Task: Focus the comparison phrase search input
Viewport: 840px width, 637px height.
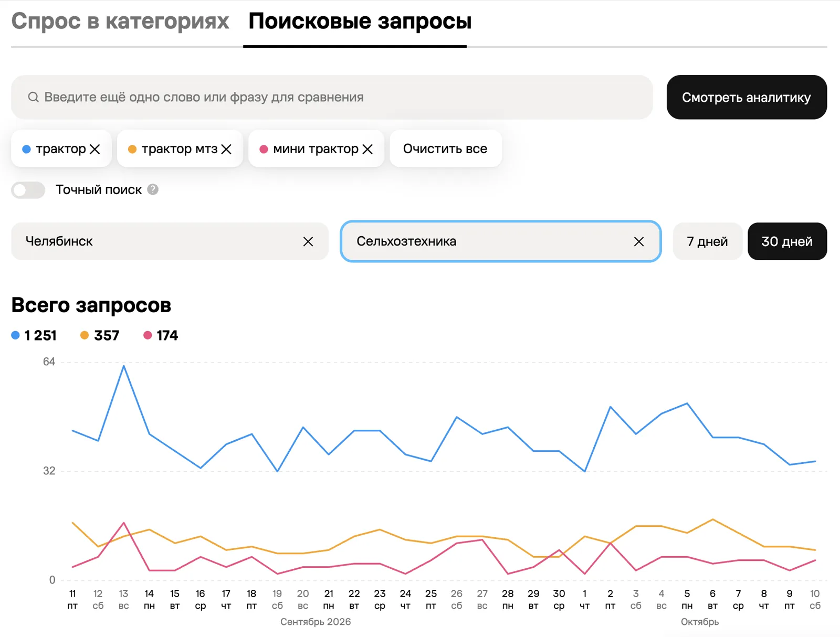Action: [332, 97]
